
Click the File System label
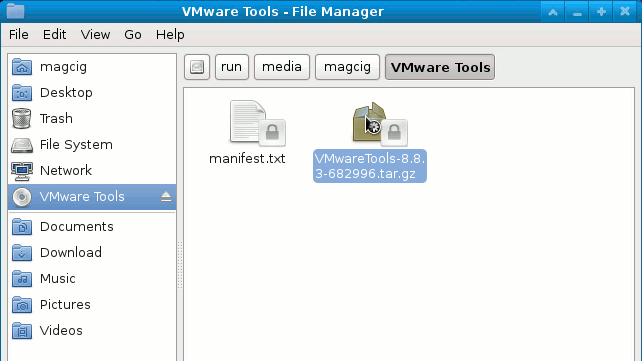pyautogui.click(x=76, y=145)
